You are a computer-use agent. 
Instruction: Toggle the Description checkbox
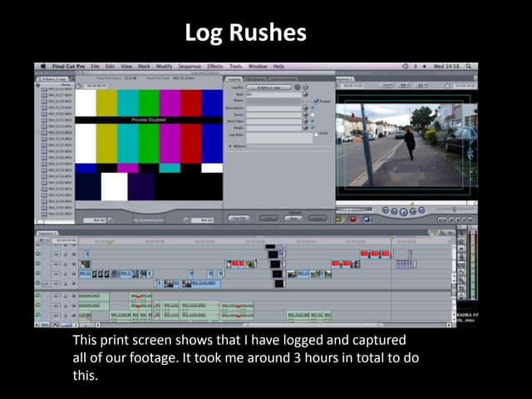coord(313,107)
